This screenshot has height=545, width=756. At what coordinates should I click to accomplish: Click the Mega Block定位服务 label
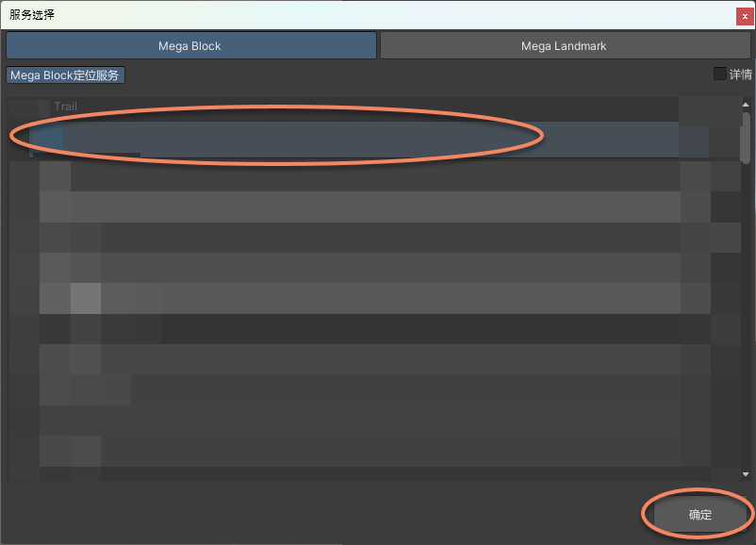65,74
